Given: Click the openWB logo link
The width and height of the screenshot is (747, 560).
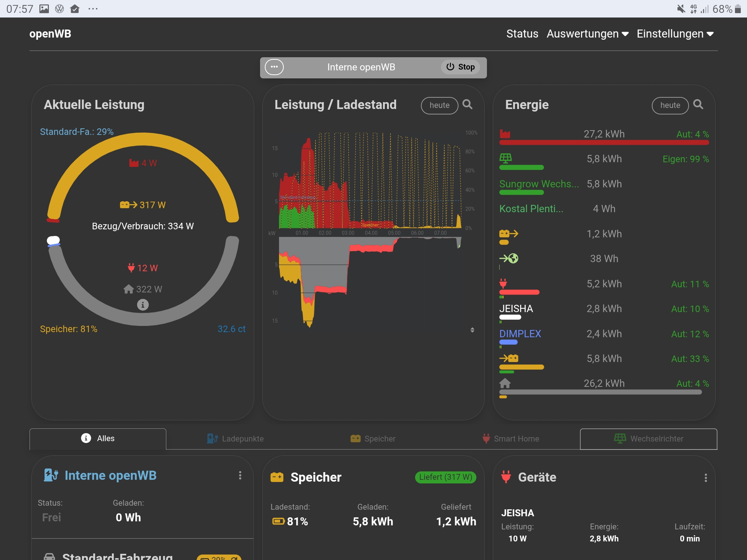Looking at the screenshot, I should pos(50,34).
